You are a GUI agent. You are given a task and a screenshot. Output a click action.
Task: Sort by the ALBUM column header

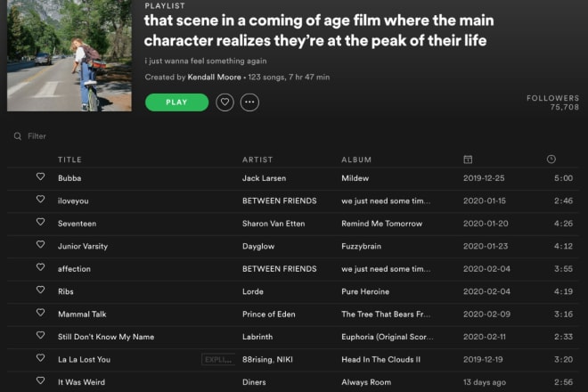[x=356, y=159]
